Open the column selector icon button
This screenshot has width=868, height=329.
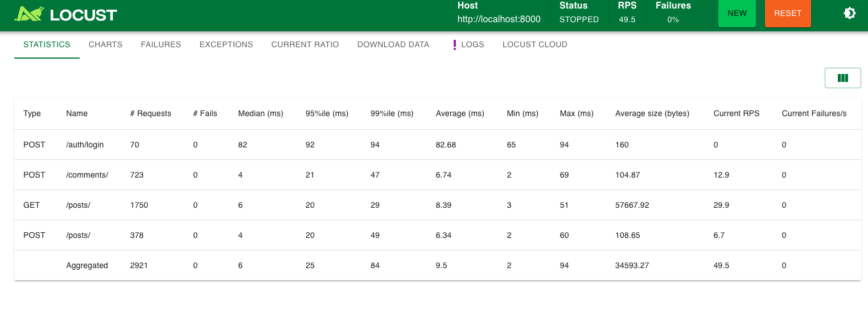point(842,78)
